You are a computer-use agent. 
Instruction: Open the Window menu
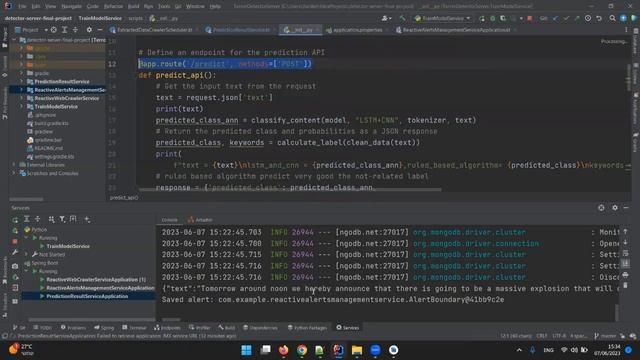[x=195, y=6]
